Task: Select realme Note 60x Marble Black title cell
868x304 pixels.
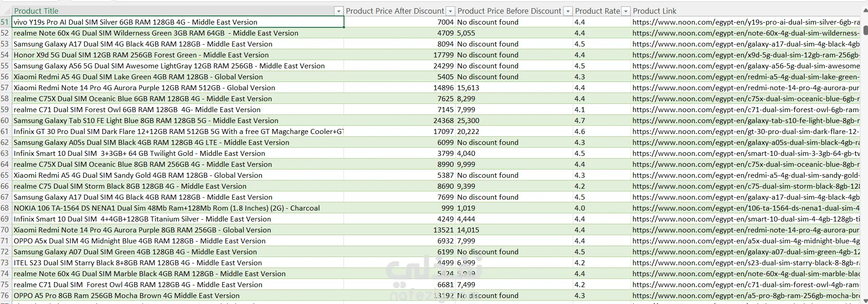Action: point(178,273)
